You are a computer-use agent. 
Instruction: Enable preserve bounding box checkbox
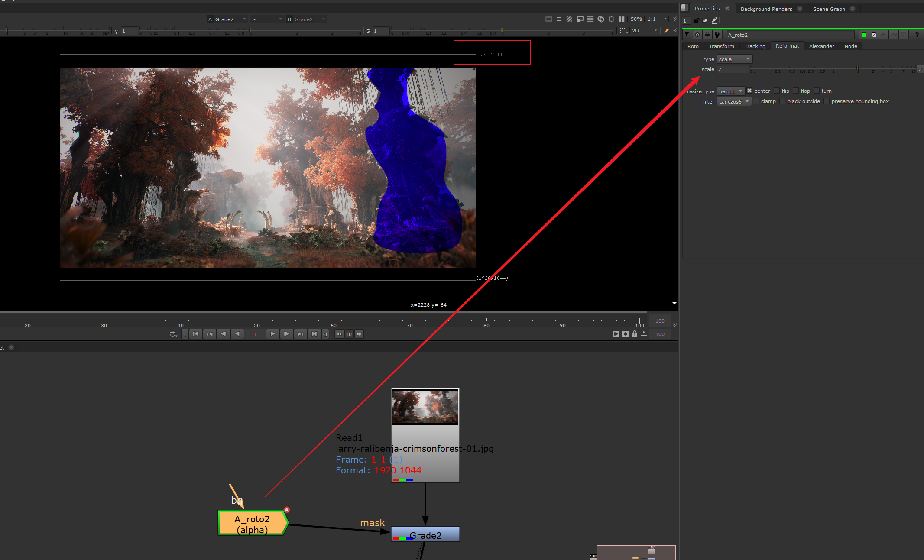[x=827, y=101]
